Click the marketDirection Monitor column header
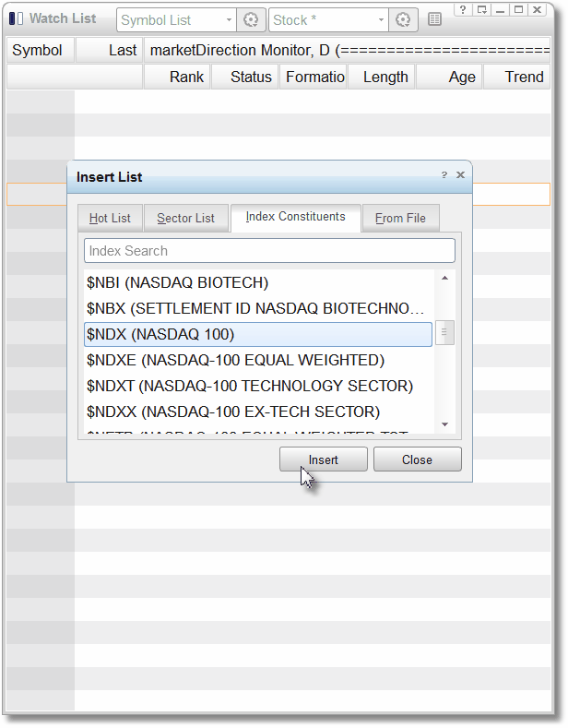 click(x=348, y=50)
